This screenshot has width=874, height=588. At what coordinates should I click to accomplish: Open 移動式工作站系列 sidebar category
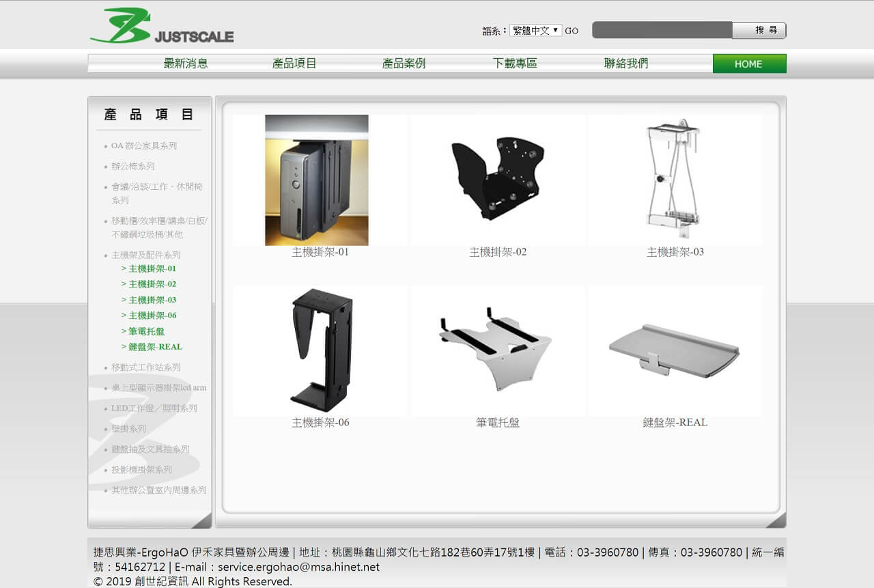(146, 367)
